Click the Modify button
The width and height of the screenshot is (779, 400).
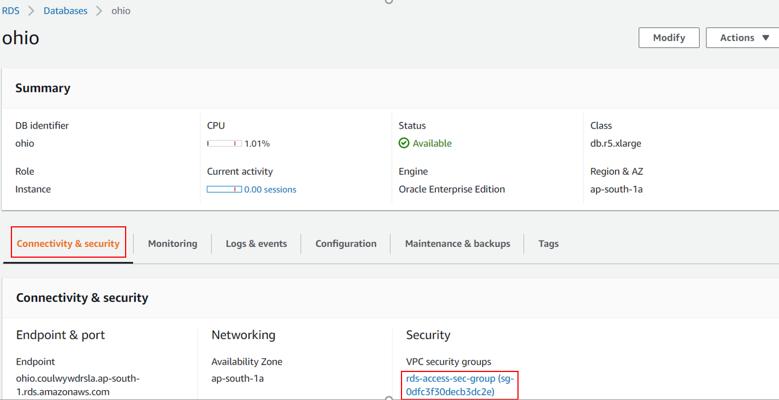pos(669,38)
